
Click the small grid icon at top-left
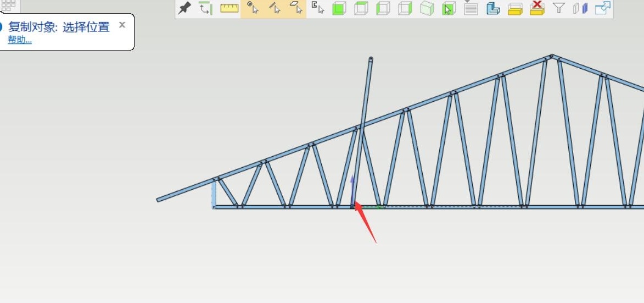coord(9,5)
